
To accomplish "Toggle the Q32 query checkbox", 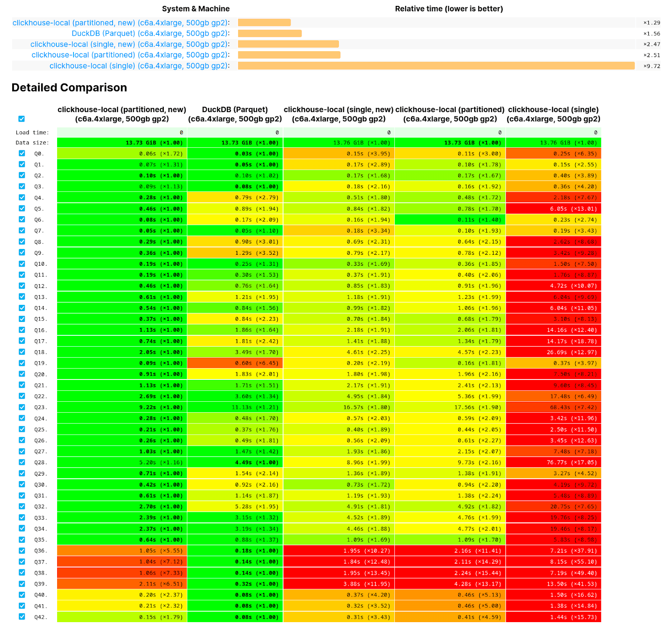I will pos(22,506).
